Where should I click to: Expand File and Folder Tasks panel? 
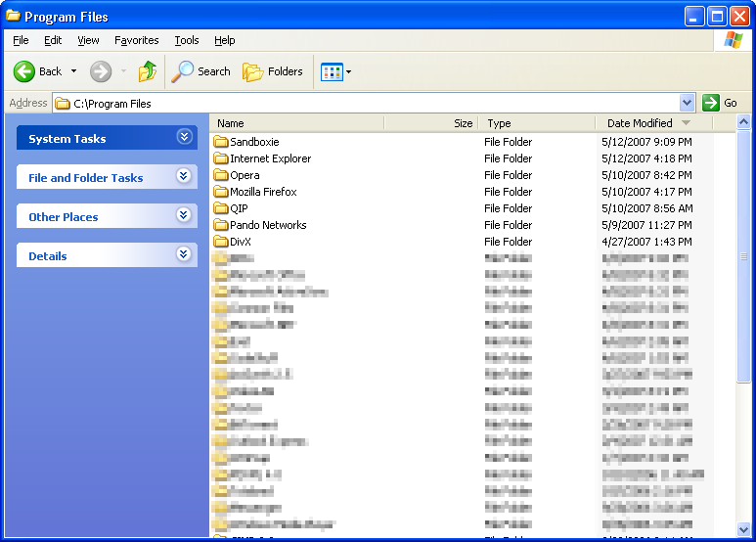[x=184, y=176]
